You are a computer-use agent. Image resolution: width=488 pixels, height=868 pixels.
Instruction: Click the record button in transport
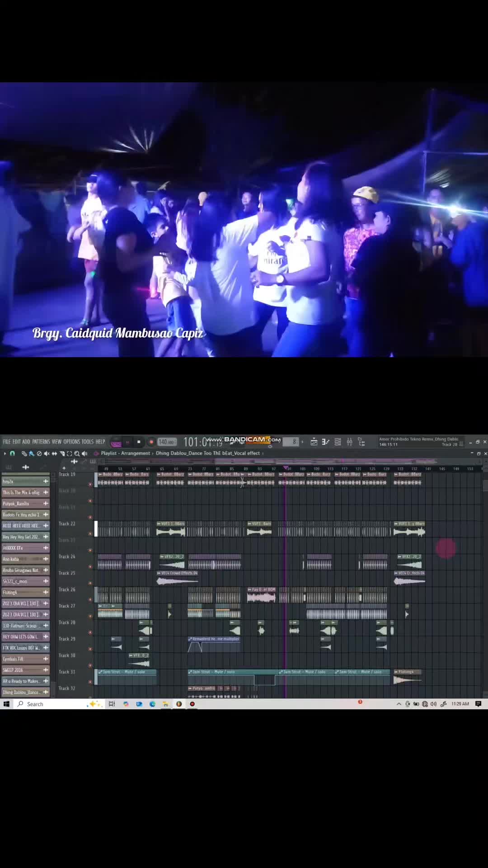point(151,442)
